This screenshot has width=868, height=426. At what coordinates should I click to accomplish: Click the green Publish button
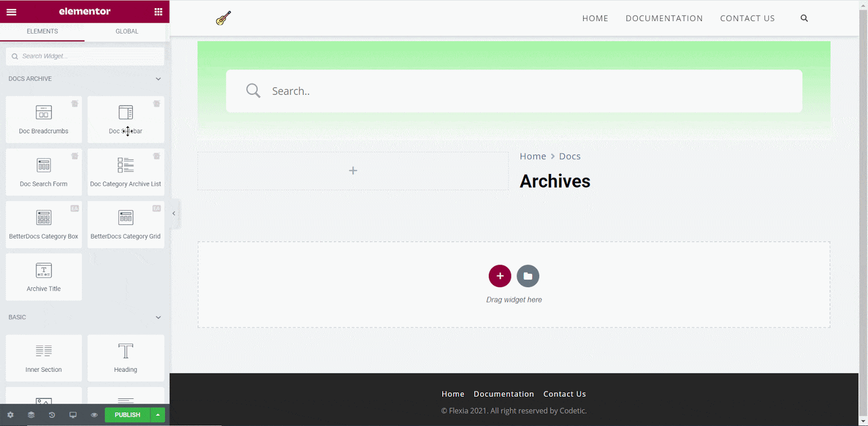[x=127, y=415]
